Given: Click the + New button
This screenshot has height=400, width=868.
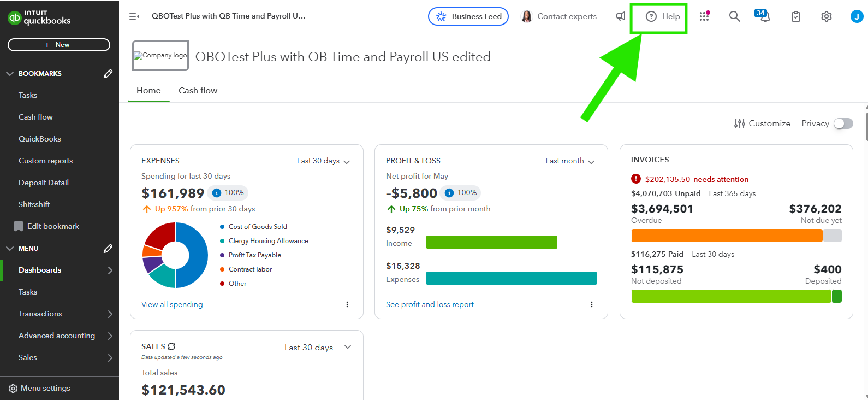Looking at the screenshot, I should [x=59, y=45].
